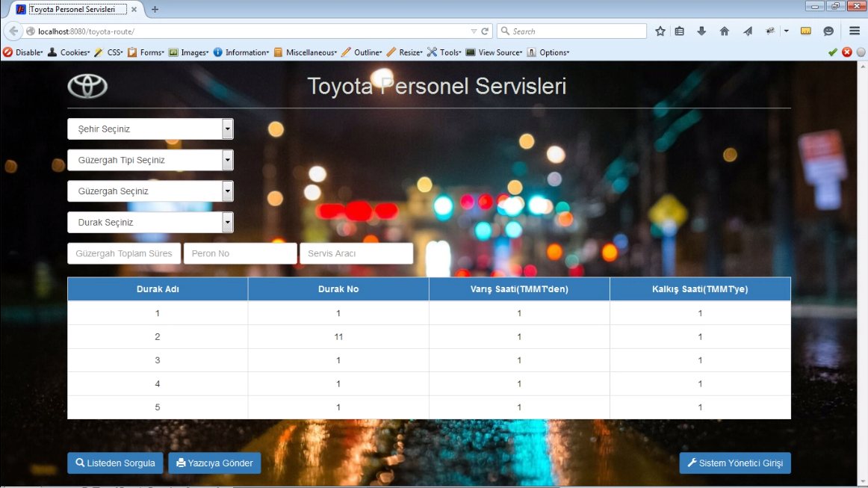Click the Peron No input field
The image size is (868, 488).
tap(241, 253)
